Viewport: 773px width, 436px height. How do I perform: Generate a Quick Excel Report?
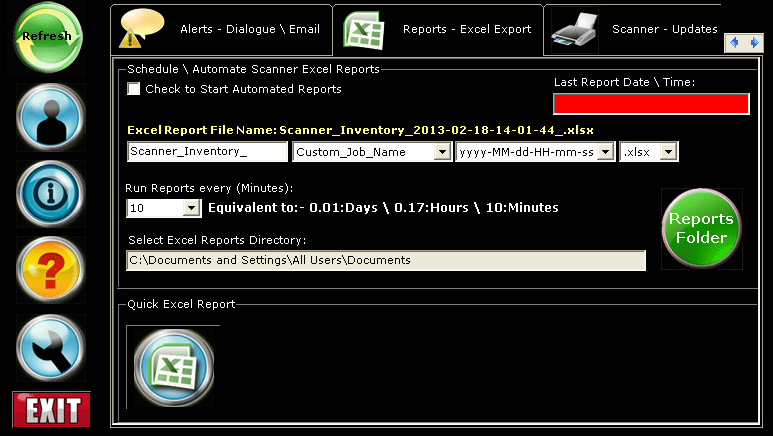(173, 366)
